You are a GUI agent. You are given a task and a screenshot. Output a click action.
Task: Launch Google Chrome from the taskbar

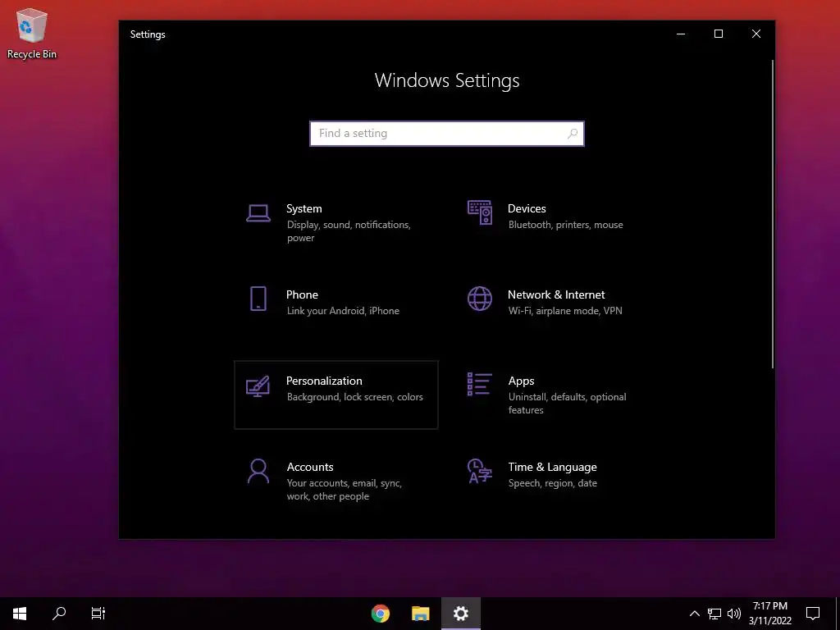click(x=381, y=614)
